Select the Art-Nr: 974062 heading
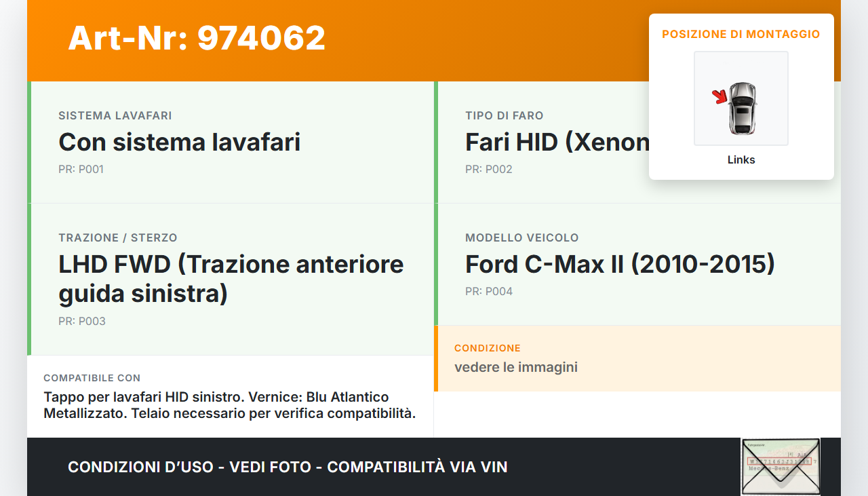Screen dimensions: 868x496 pos(197,38)
